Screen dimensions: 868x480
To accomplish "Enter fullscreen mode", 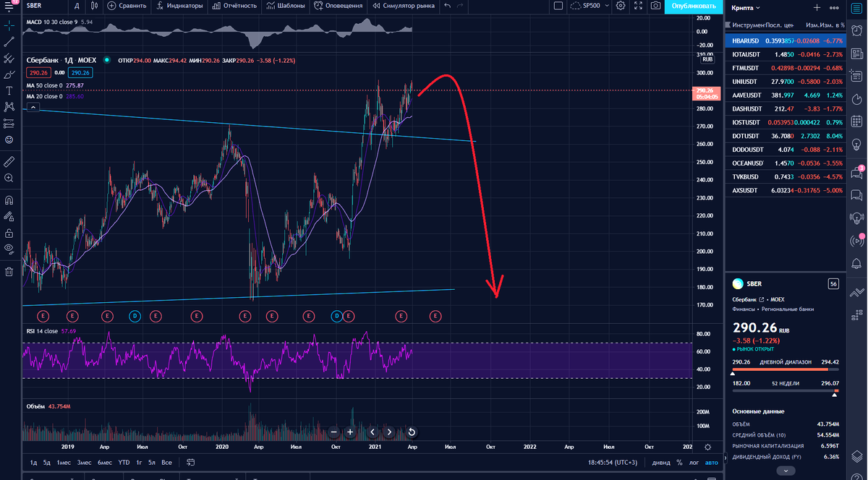I will click(x=639, y=6).
